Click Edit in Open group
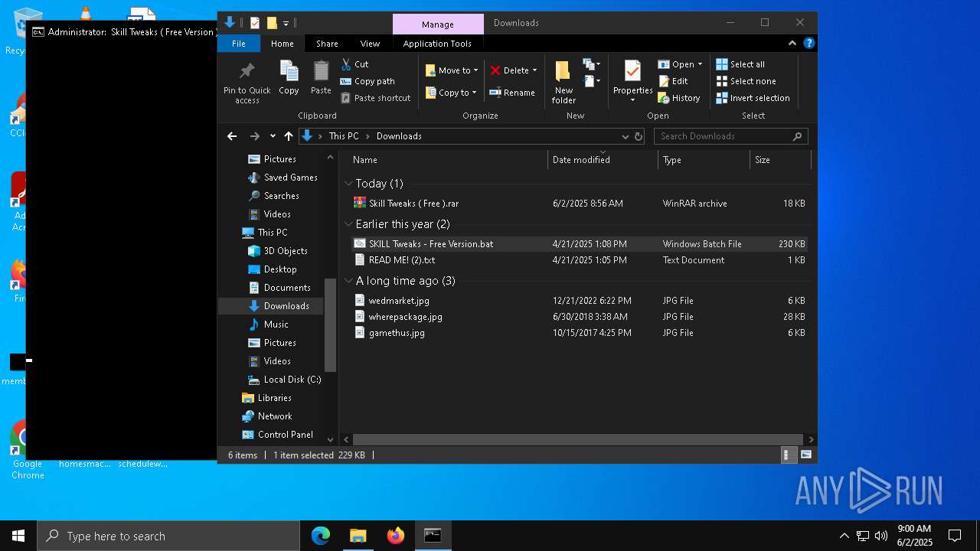The height and width of the screenshot is (551, 980). tap(673, 81)
